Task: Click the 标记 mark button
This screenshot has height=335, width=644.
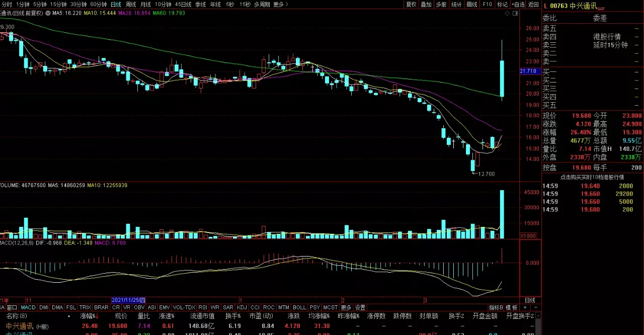Action: coord(502,5)
